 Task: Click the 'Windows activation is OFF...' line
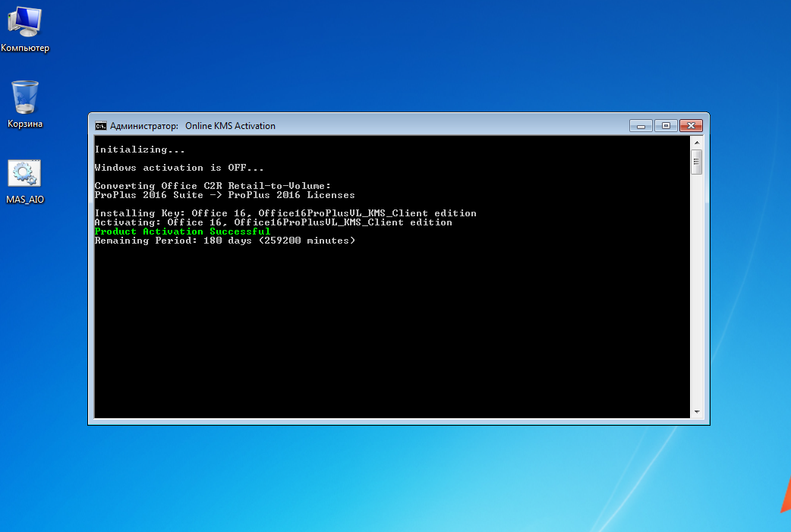click(179, 168)
